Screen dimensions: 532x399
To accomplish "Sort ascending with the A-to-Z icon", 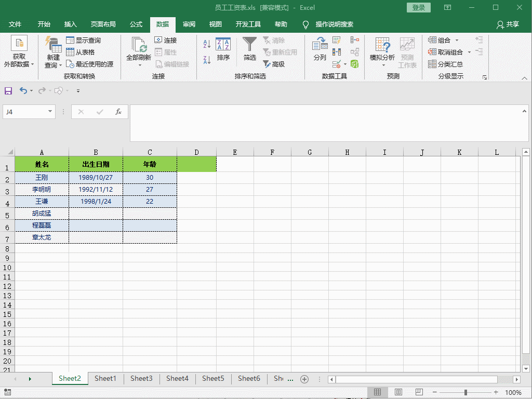I will [207, 44].
